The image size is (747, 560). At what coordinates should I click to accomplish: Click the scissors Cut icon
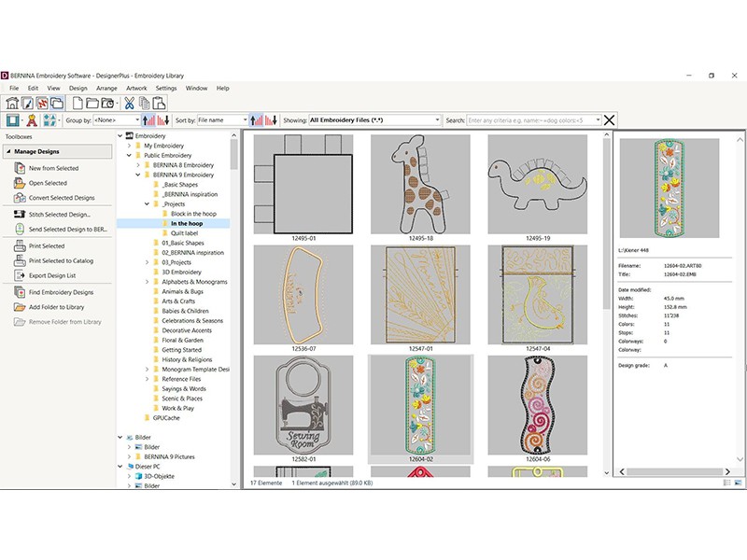pyautogui.click(x=130, y=103)
